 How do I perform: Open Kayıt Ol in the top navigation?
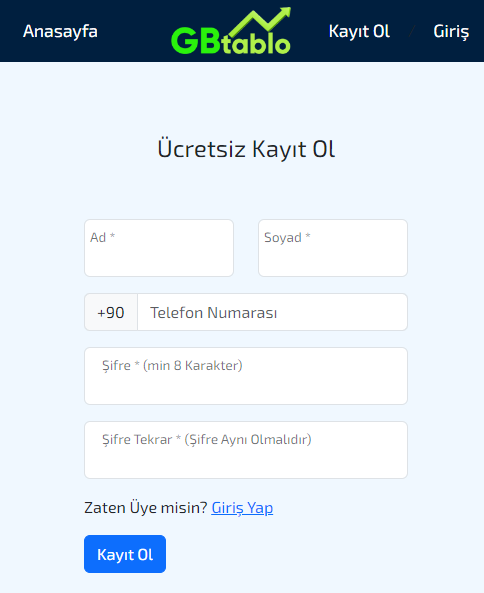[359, 31]
